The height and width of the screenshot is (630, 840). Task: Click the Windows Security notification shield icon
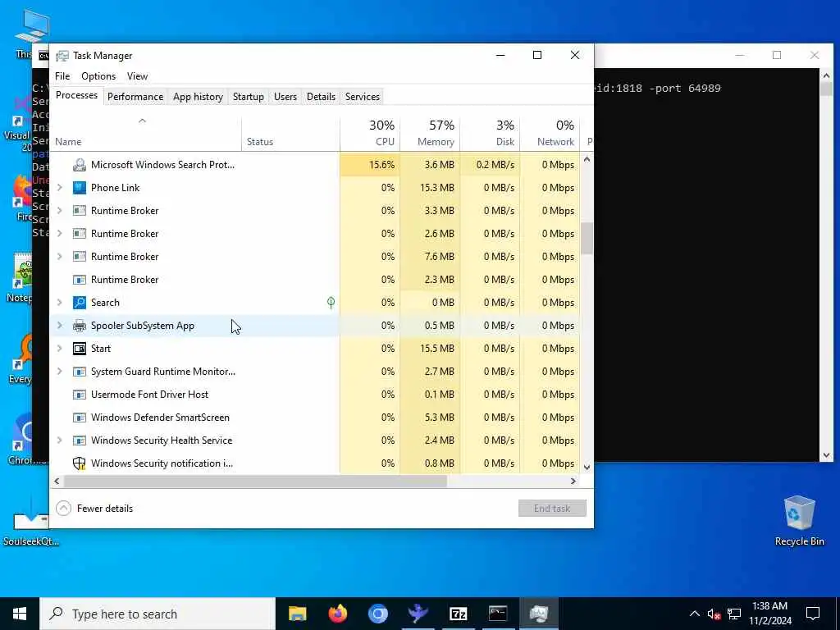point(80,463)
